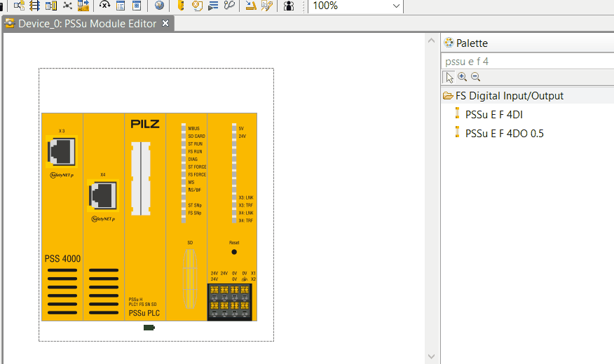Click the DIAG LED label

[193, 159]
